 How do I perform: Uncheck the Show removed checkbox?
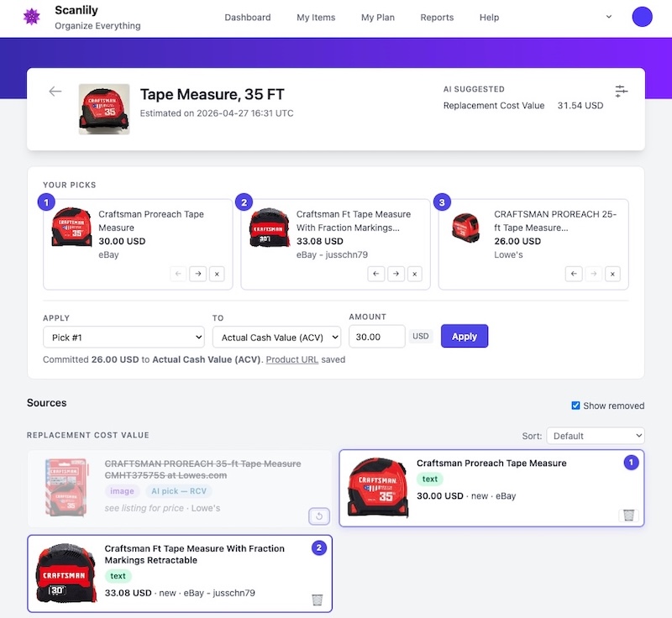click(575, 406)
